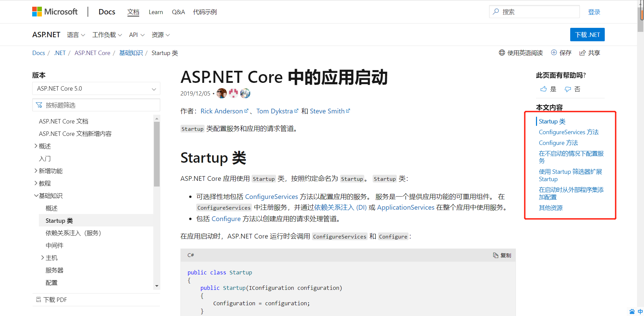644x316 pixels.
Task: Click the search magnifier icon
Action: click(496, 12)
